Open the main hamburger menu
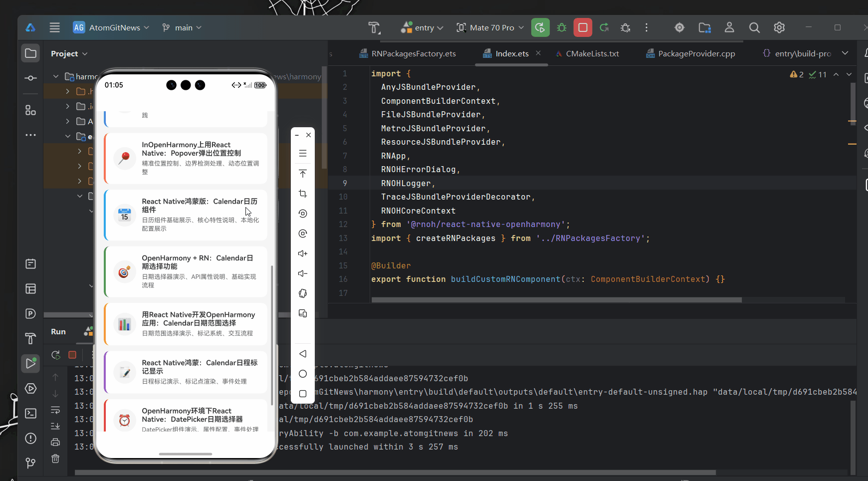This screenshot has height=481, width=868. click(55, 27)
